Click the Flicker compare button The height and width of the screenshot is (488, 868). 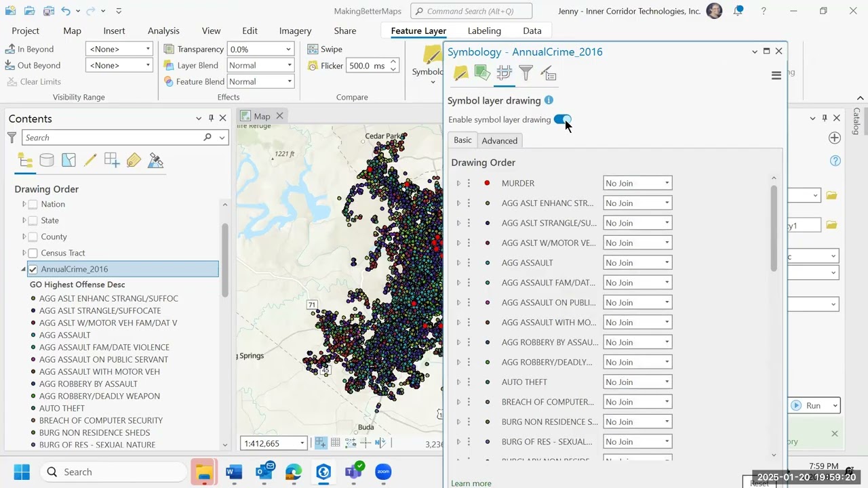tap(325, 66)
